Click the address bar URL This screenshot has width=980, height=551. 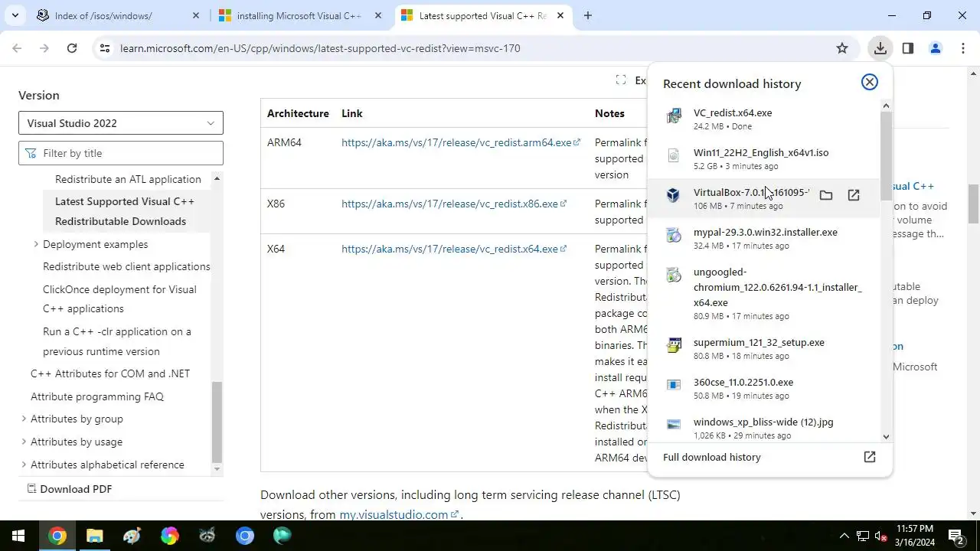[x=320, y=48]
